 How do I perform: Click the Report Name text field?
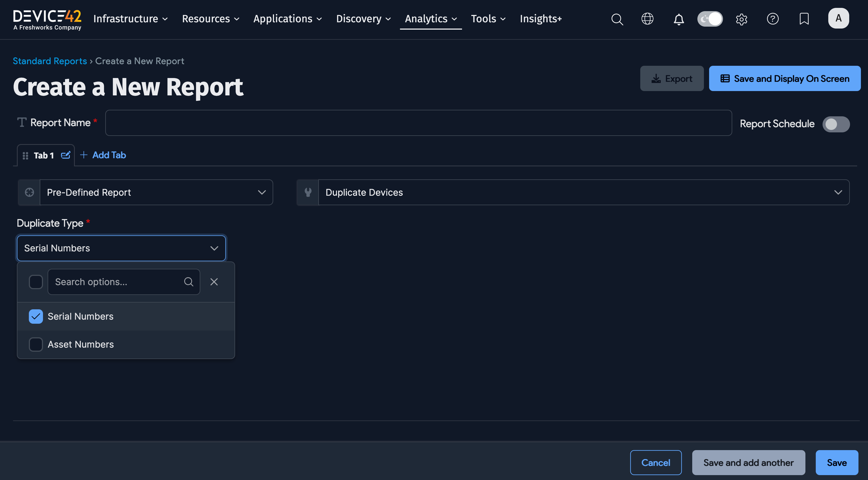click(418, 123)
